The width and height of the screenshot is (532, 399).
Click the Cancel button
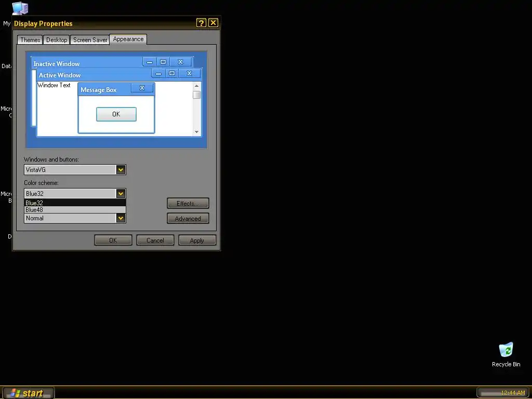tap(155, 240)
